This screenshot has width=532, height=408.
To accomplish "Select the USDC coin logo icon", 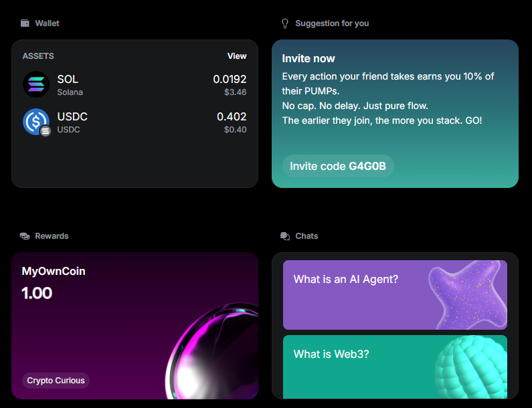I will 36,122.
